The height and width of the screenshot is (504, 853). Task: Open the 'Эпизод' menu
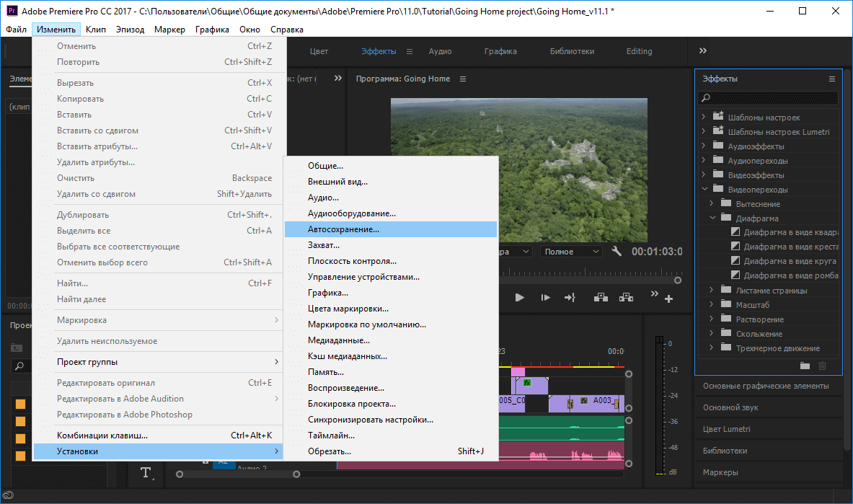pos(130,30)
